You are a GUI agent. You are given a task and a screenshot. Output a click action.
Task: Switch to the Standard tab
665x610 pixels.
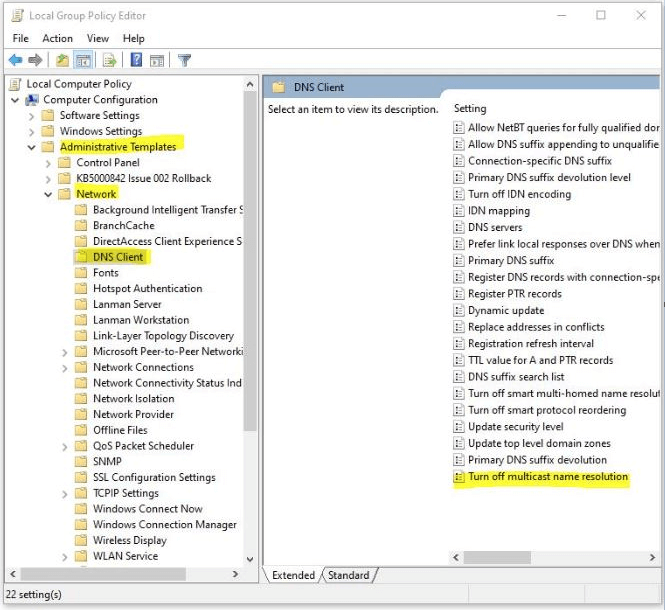click(x=348, y=575)
